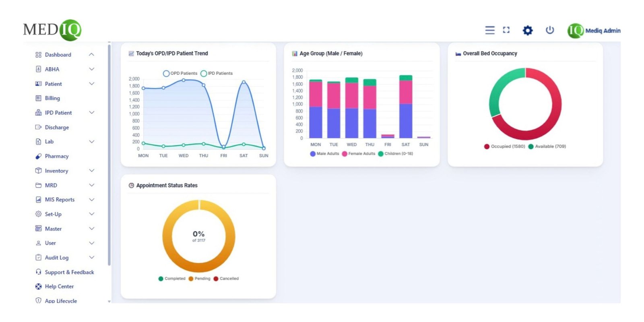The image size is (644, 322).
Task: Click the ABHA document icon
Action: 38,69
